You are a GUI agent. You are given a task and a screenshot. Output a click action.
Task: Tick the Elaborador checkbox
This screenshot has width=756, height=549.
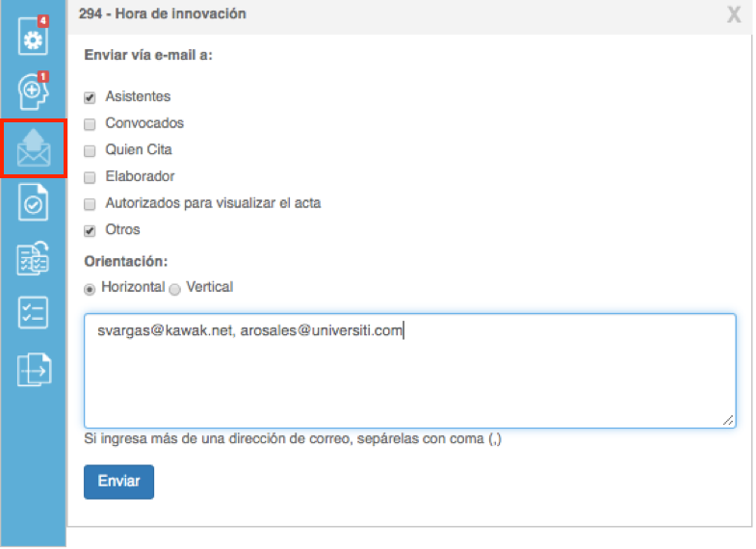90,177
